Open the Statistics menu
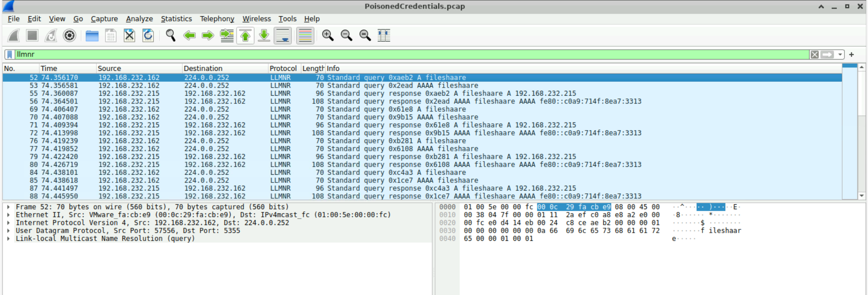The image size is (868, 295). (x=176, y=19)
